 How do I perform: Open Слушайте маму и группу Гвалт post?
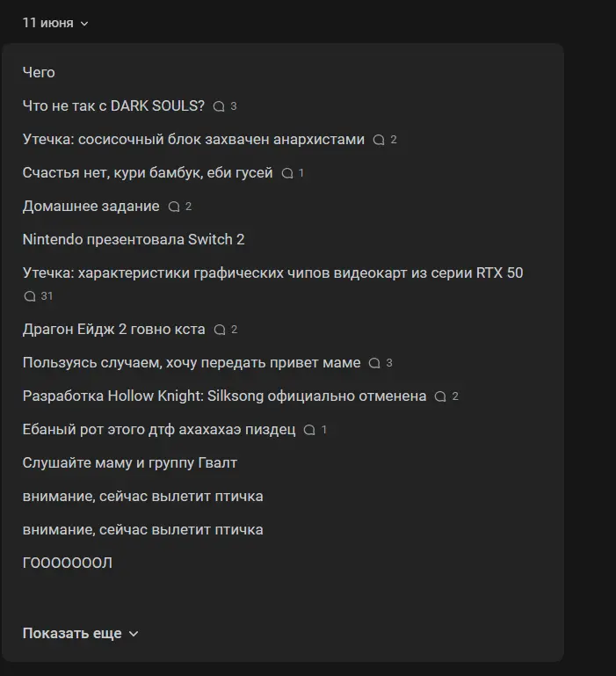pyautogui.click(x=130, y=462)
